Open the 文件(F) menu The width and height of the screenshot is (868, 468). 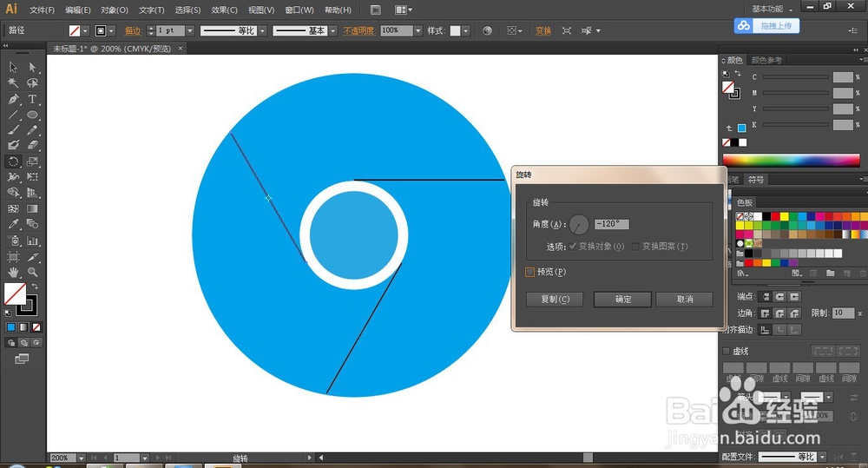[x=42, y=10]
